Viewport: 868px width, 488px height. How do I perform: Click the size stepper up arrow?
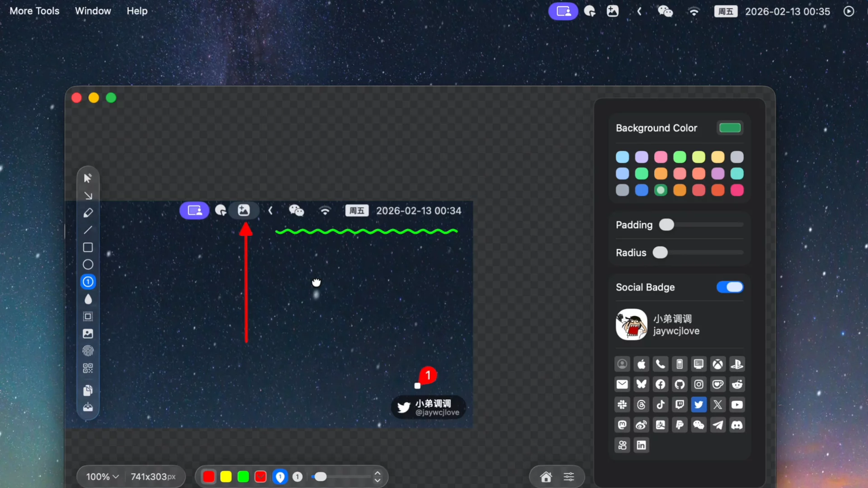[x=377, y=473]
